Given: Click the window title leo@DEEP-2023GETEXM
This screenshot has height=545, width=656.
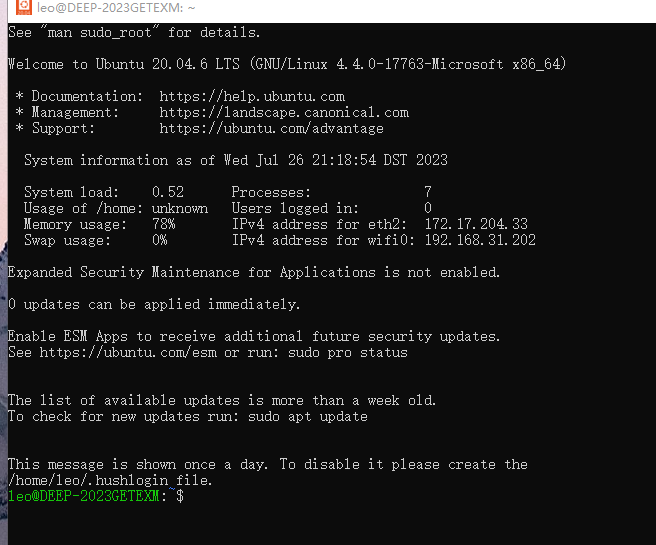Looking at the screenshot, I should tap(116, 8).
